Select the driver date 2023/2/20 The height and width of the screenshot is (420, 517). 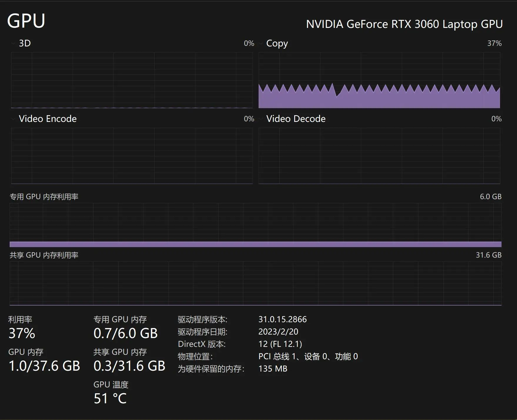pyautogui.click(x=278, y=332)
